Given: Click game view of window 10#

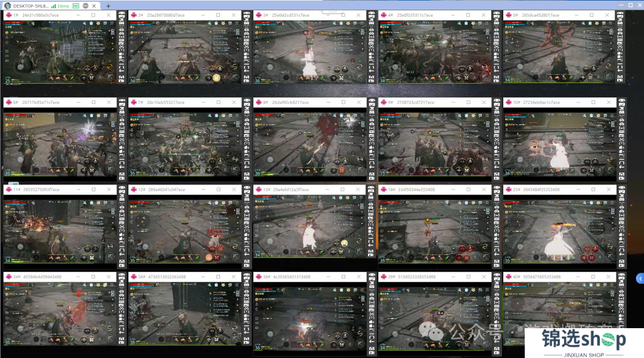Looking at the screenshot, I should [x=559, y=144].
